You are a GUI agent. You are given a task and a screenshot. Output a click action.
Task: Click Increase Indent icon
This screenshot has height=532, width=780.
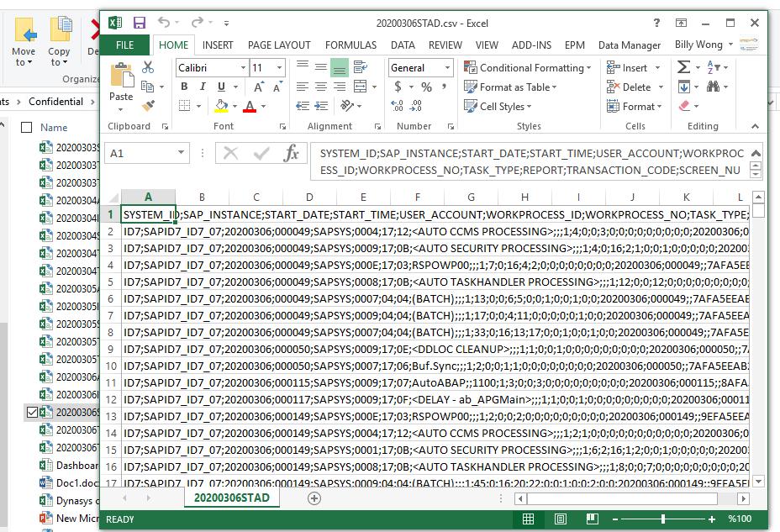tap(321, 105)
